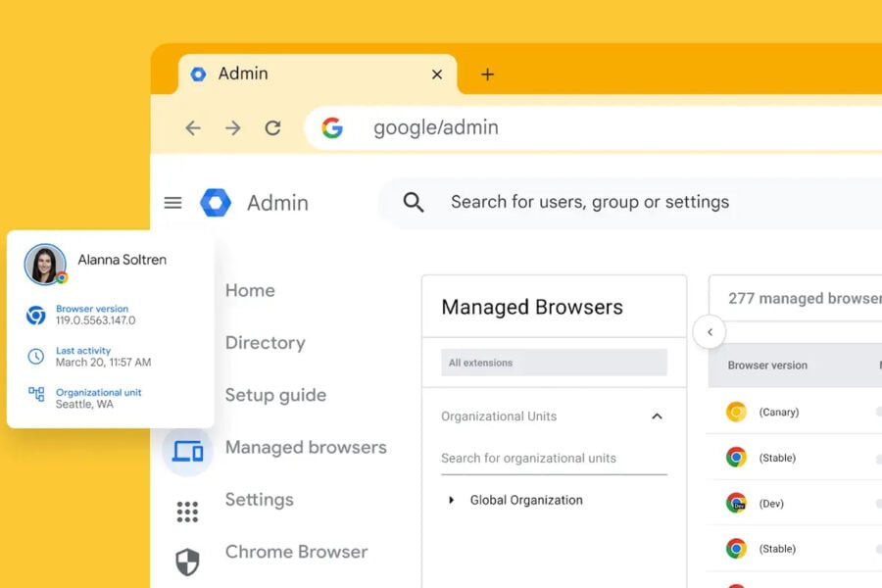This screenshot has width=882, height=588.
Task: Click the Chrome Canary icon
Action: (736, 412)
